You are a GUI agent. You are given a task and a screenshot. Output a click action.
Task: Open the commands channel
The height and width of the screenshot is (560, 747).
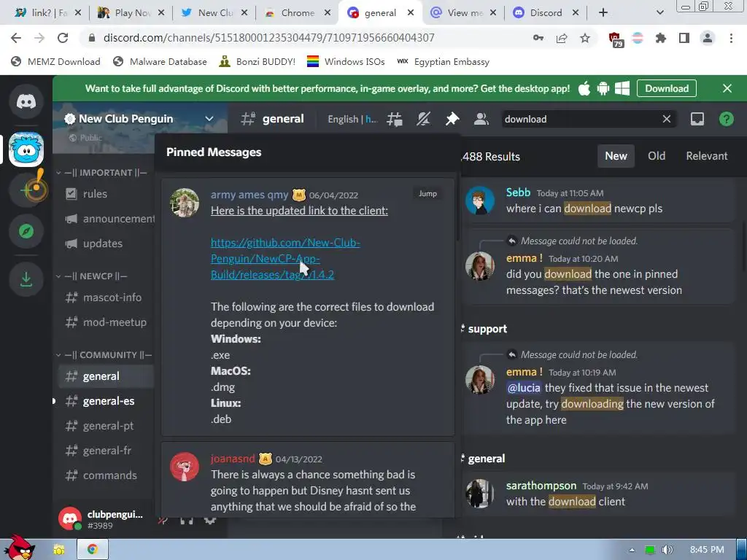[x=107, y=475]
